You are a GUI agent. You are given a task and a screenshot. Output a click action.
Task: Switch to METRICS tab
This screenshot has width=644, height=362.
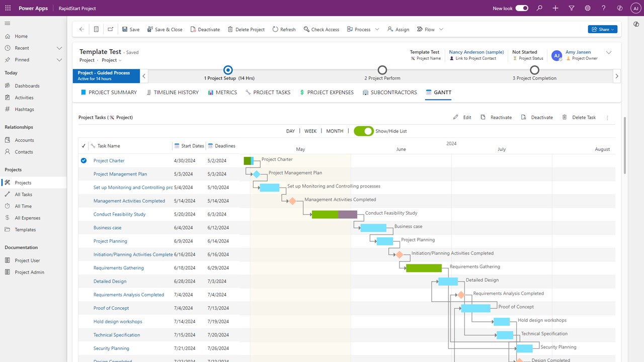tap(222, 93)
